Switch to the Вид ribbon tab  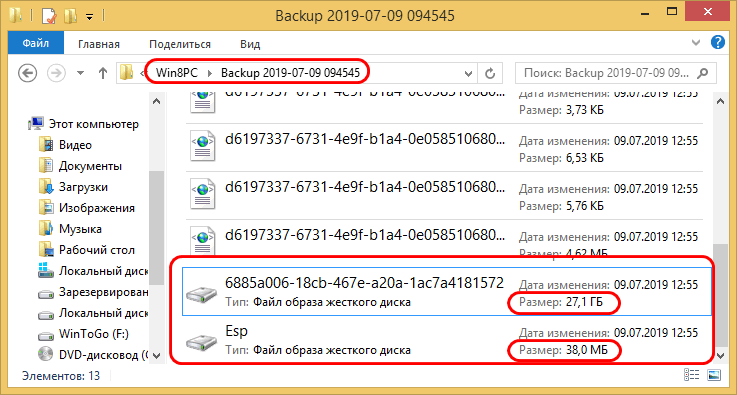coord(250,45)
